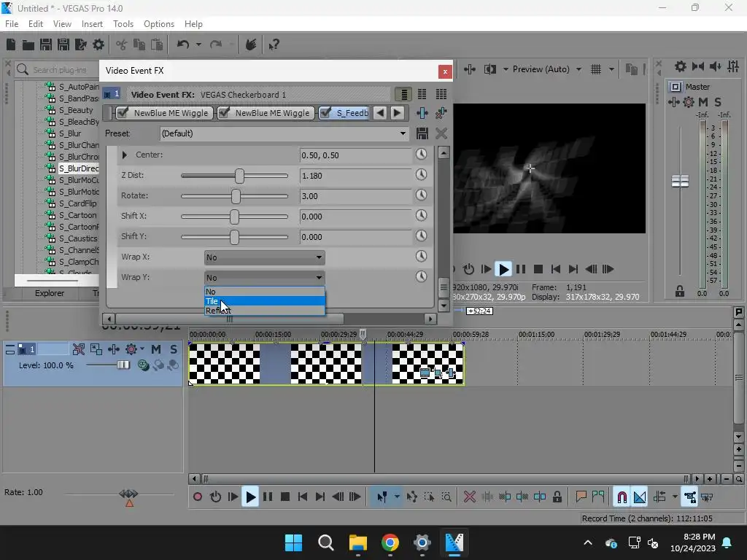Open the preview overlays grid dropdown arrow
The height and width of the screenshot is (560, 747).
(612, 69)
